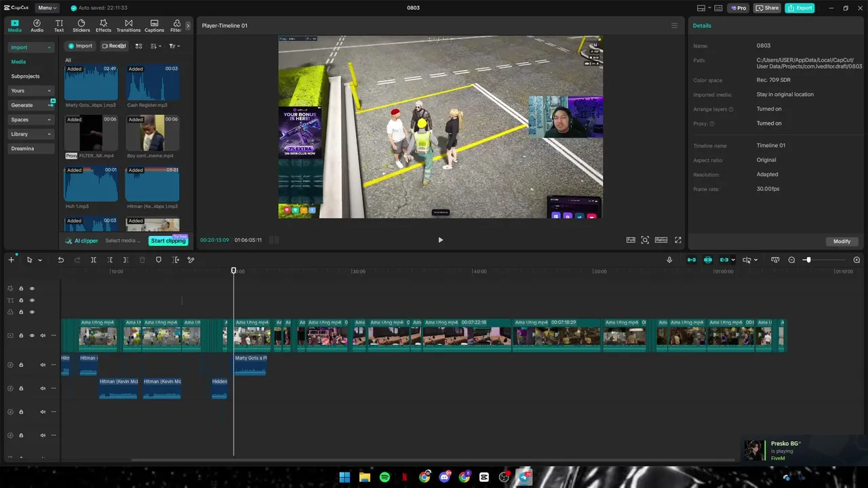
Task: Open the Captions tab
Action: coord(154,26)
